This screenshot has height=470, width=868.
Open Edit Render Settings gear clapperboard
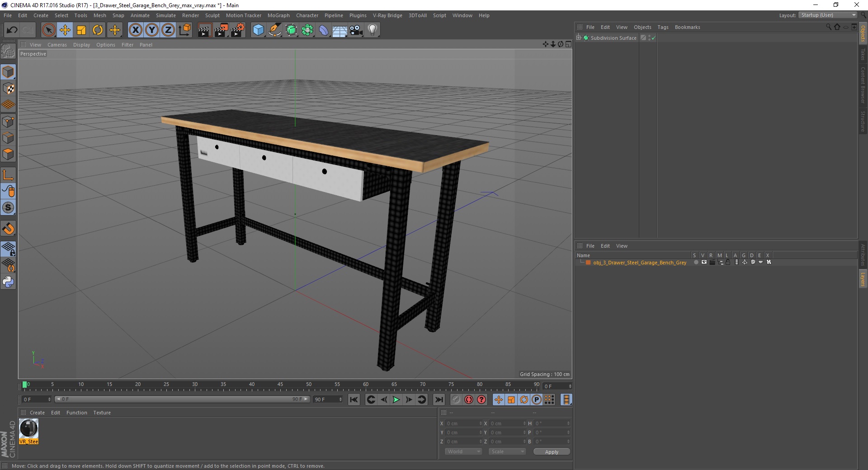pyautogui.click(x=238, y=30)
